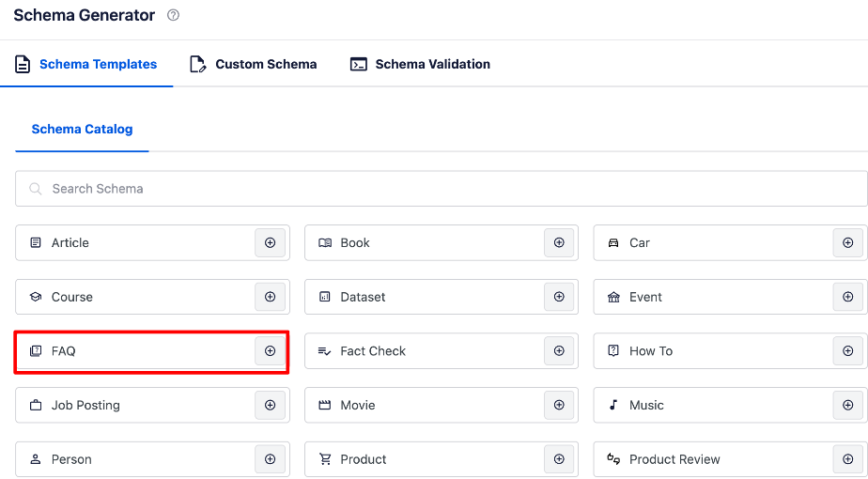Choose the Course schema template

tap(152, 297)
